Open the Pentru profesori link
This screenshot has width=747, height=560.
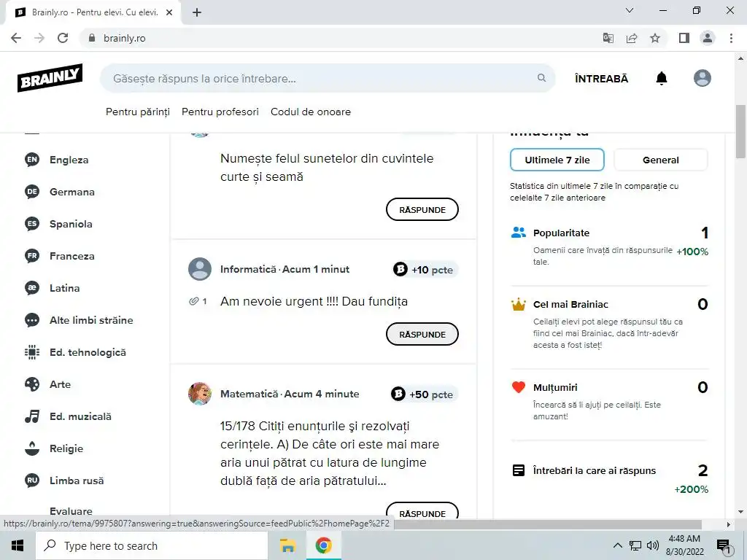220,112
